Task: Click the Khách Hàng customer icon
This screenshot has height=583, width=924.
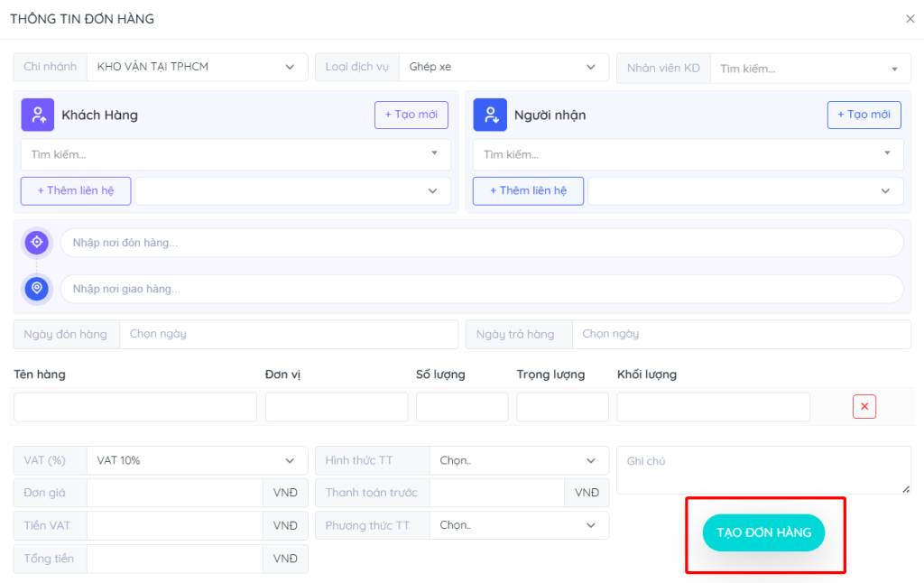Action: [x=38, y=115]
